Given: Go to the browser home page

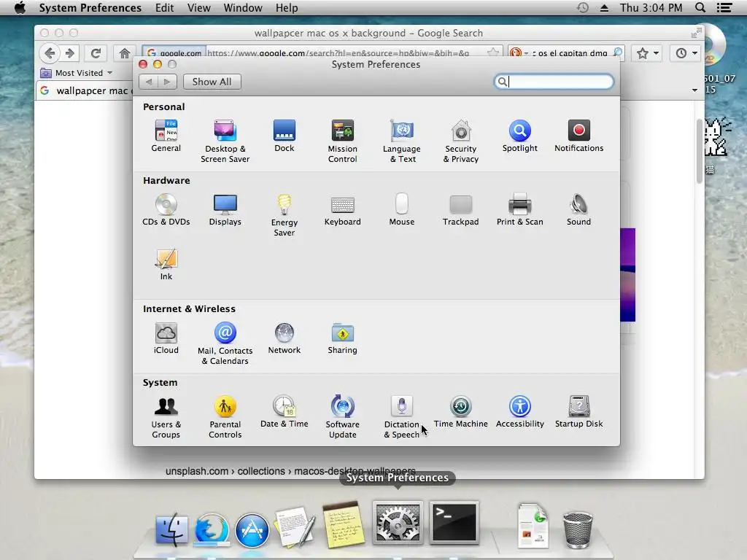Looking at the screenshot, I should (x=124, y=53).
